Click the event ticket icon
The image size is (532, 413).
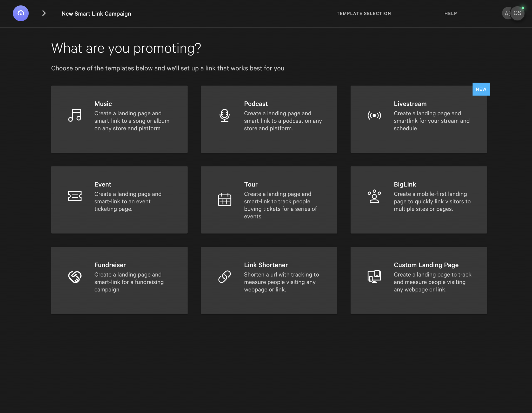pyautogui.click(x=75, y=196)
